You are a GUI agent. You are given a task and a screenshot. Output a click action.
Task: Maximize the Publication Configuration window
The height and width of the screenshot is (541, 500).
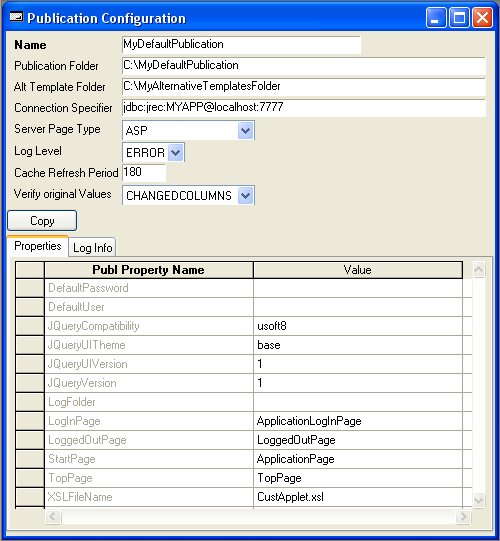pos(459,17)
